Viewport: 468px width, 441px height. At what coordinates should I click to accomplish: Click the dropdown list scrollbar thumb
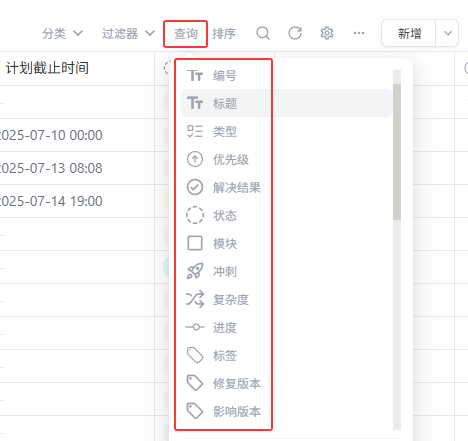tap(397, 152)
